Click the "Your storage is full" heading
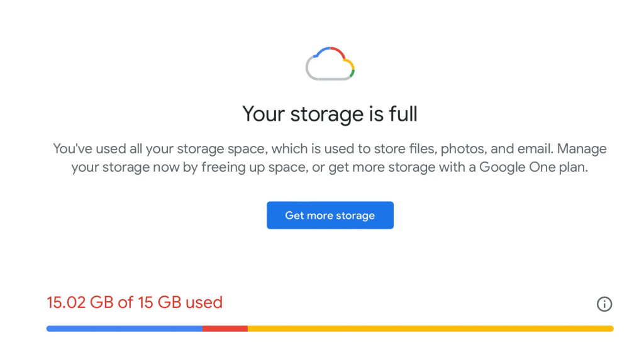The height and width of the screenshot is (347, 644). coord(330,114)
